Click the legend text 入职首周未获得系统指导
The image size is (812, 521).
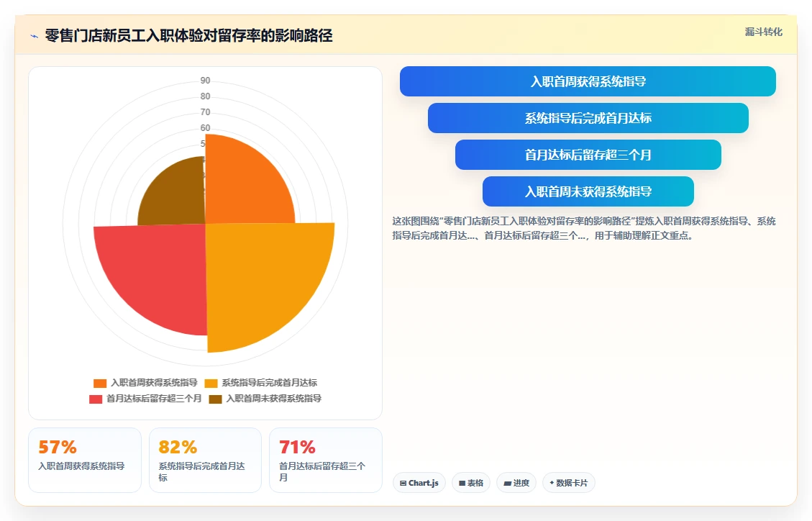(273, 398)
